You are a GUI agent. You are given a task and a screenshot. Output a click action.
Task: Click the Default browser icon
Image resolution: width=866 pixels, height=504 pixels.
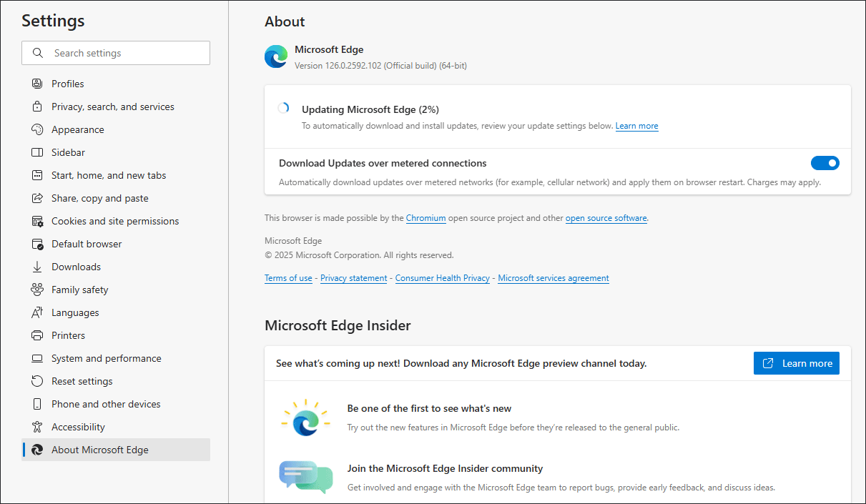(x=37, y=244)
